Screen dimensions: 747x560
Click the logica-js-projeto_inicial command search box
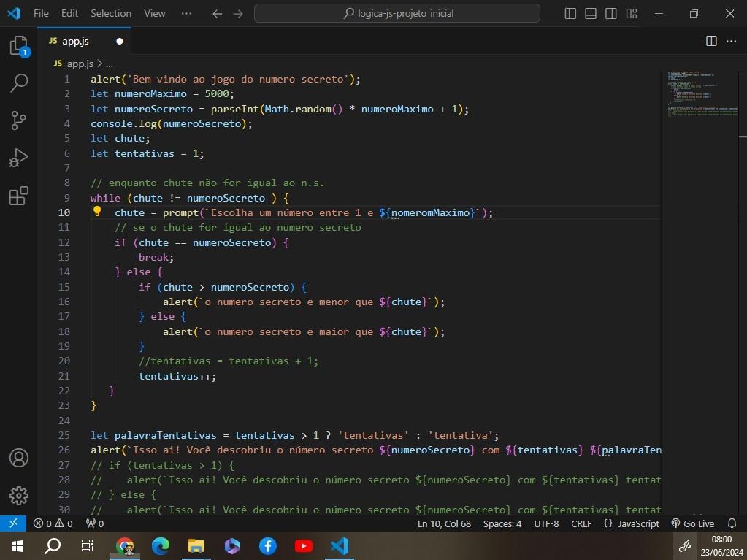click(x=397, y=13)
